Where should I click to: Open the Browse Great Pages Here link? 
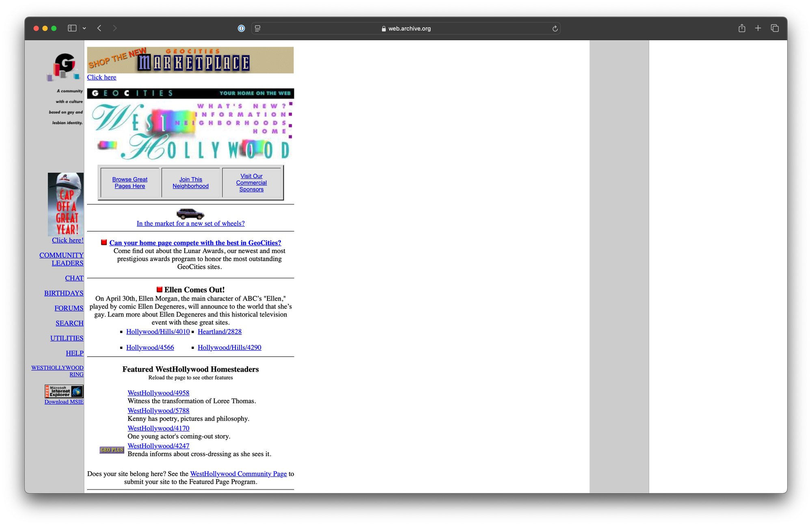pos(130,183)
